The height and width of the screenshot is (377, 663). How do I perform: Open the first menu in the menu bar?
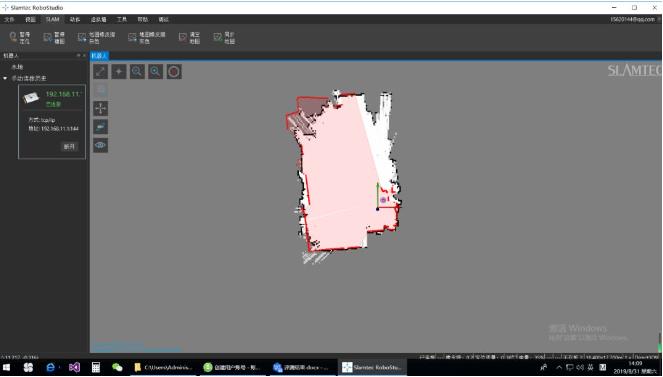click(x=9, y=19)
